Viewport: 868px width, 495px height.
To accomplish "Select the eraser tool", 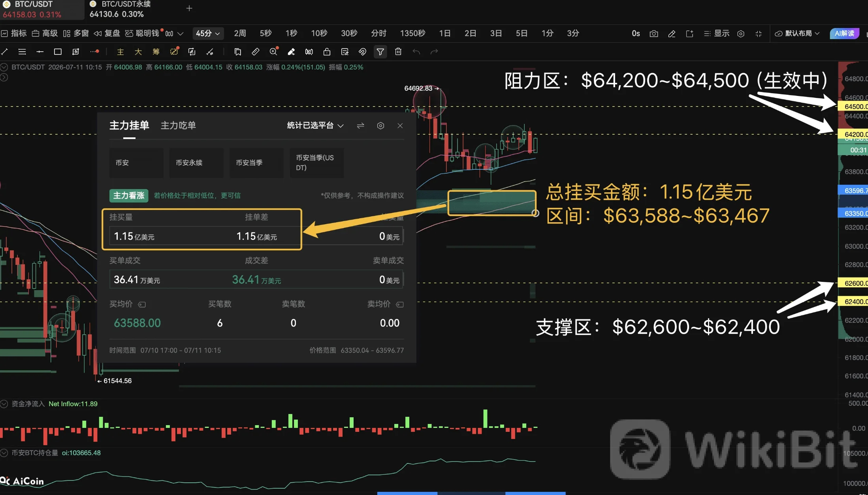I will click(x=291, y=52).
